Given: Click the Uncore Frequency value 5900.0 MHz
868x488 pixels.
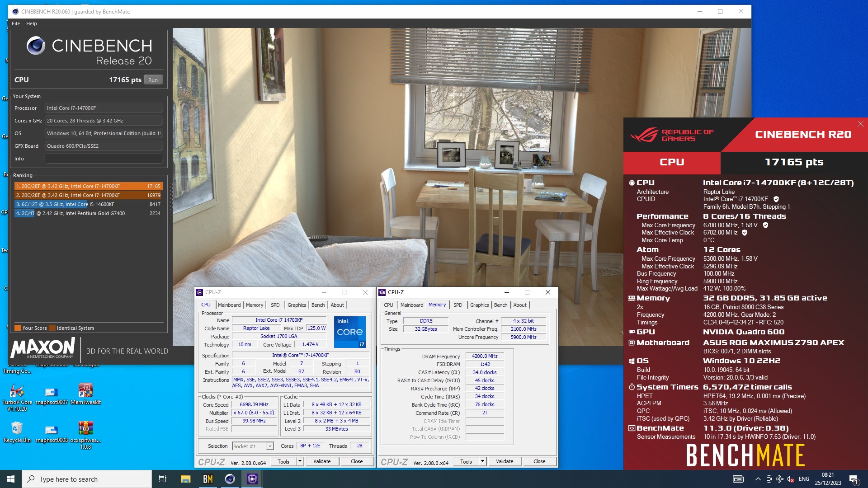Looking at the screenshot, I should 524,337.
